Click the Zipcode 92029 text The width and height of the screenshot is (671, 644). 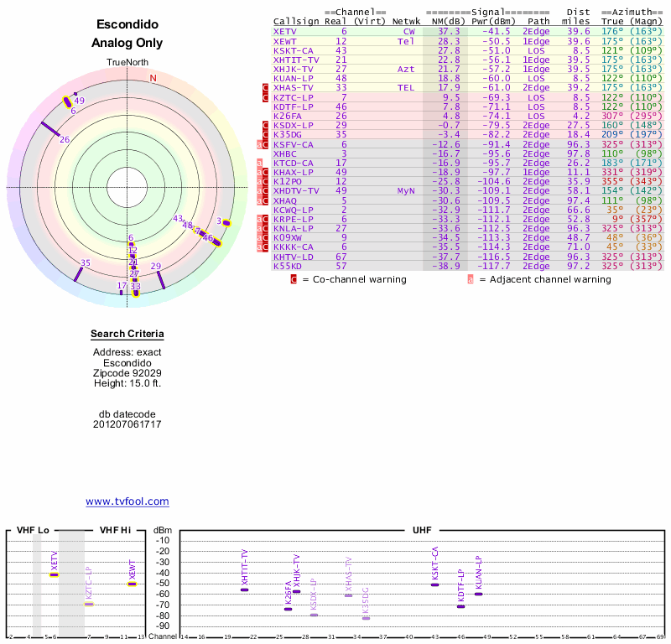coord(127,373)
